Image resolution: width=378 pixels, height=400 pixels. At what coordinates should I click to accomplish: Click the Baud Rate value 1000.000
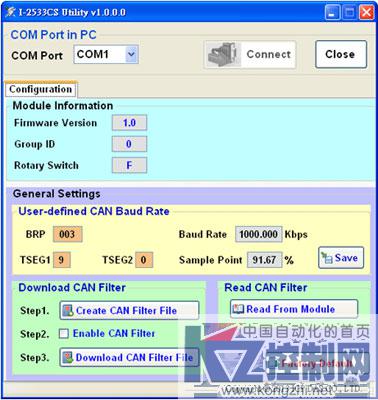tap(258, 234)
